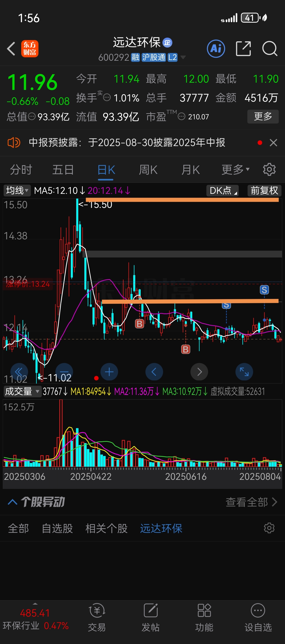Move chart left one candle
Image resolution: width=285 pixels, height=644 pixels.
[154, 372]
